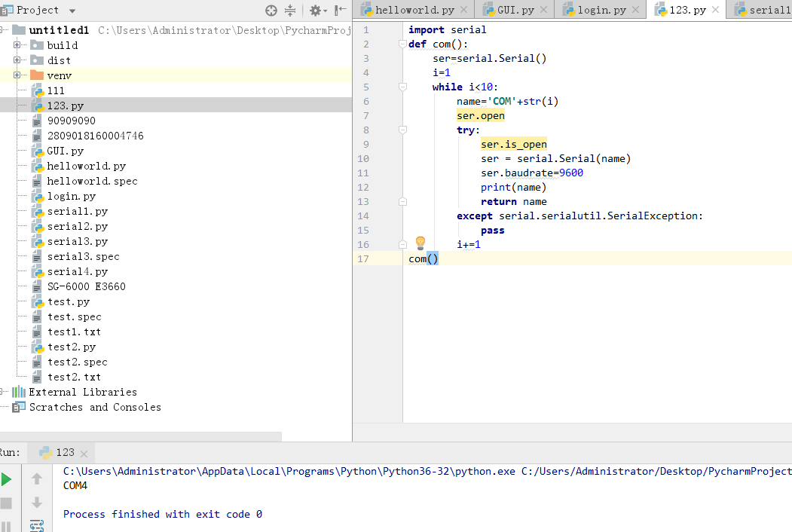The height and width of the screenshot is (532, 792).
Task: Toggle fold marker on while loop line
Action: 402,87
